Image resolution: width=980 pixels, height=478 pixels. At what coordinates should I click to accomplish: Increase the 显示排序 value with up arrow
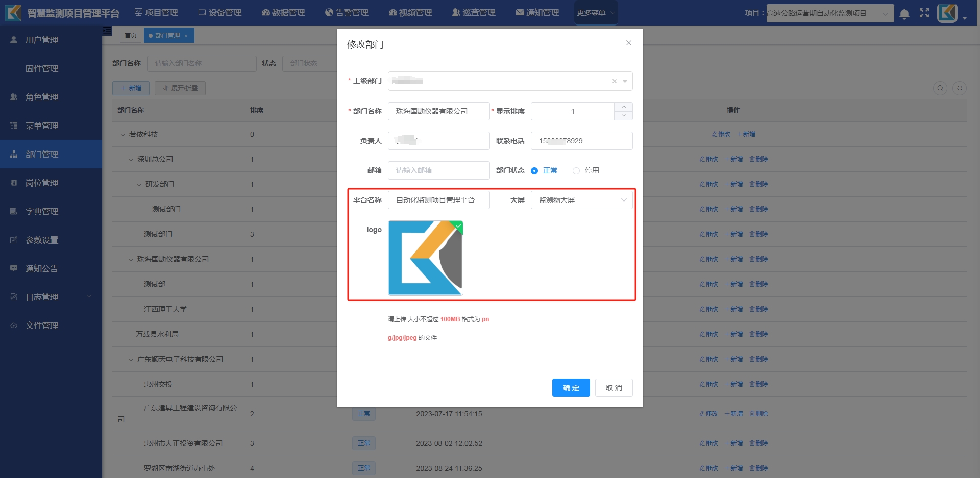point(623,107)
